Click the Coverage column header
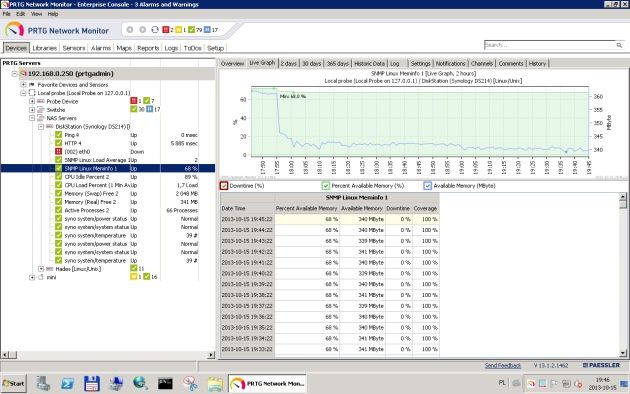This screenshot has height=394, width=630. point(425,208)
